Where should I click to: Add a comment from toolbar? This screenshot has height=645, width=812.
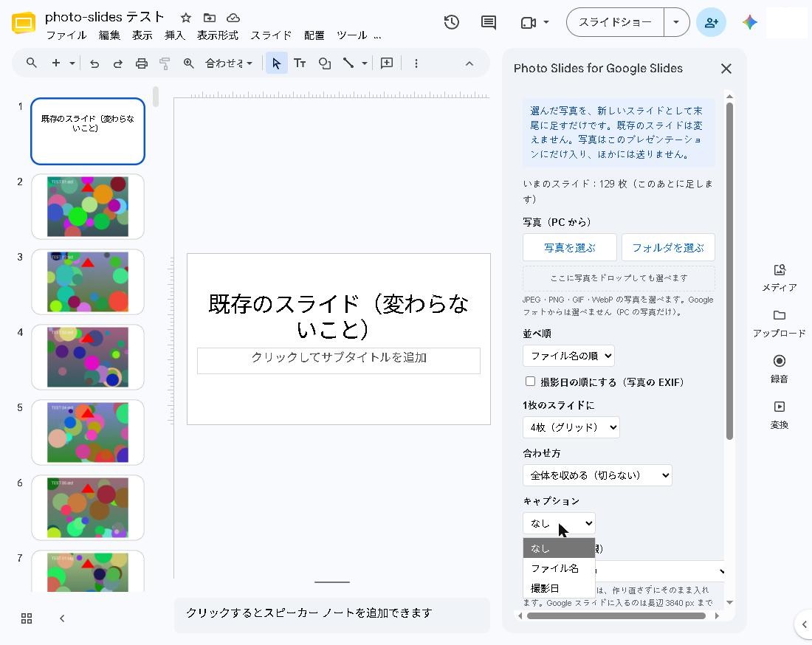click(x=387, y=63)
